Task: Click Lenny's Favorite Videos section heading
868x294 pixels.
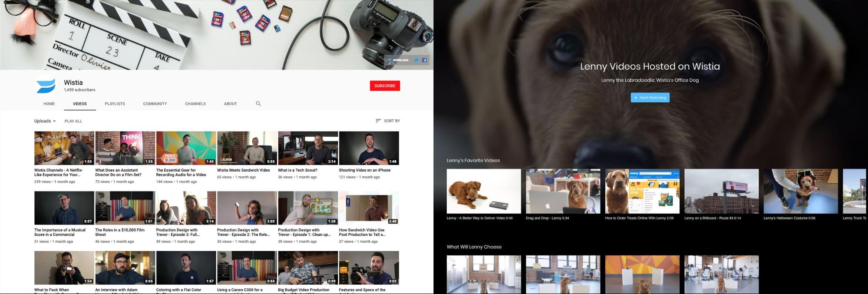Action: click(473, 160)
